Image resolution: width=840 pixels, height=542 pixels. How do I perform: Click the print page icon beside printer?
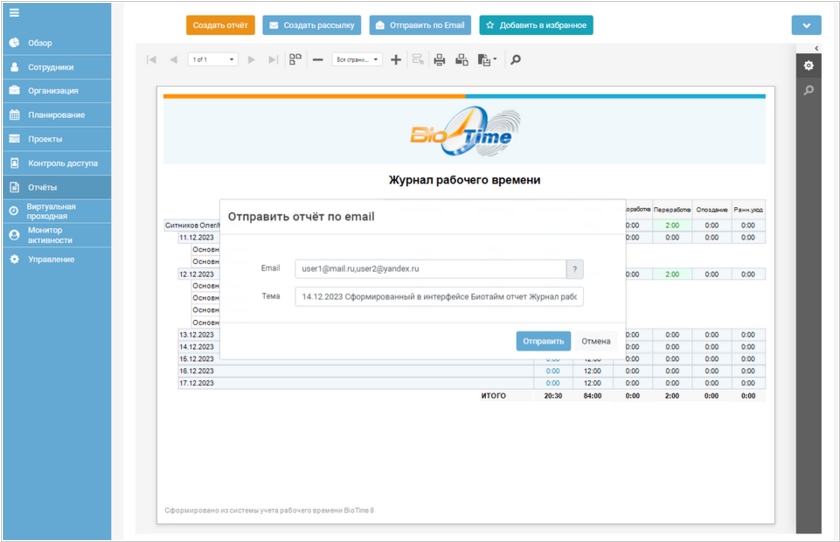click(x=461, y=60)
